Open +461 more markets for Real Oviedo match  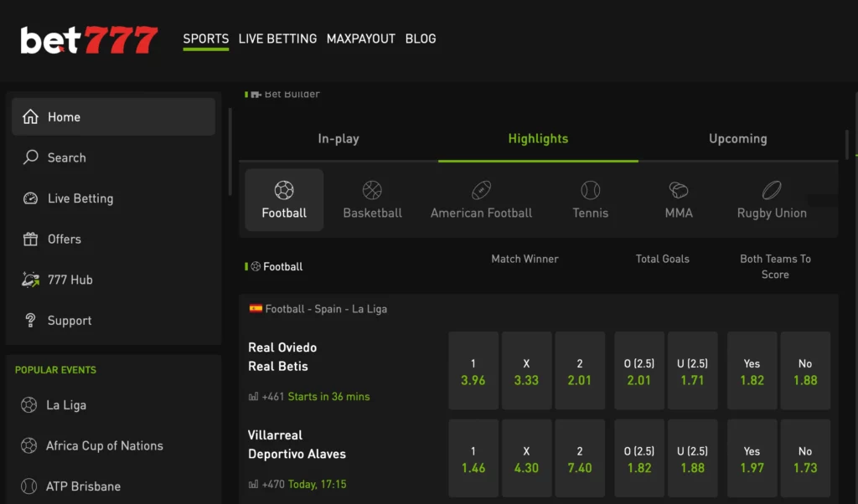coord(272,396)
